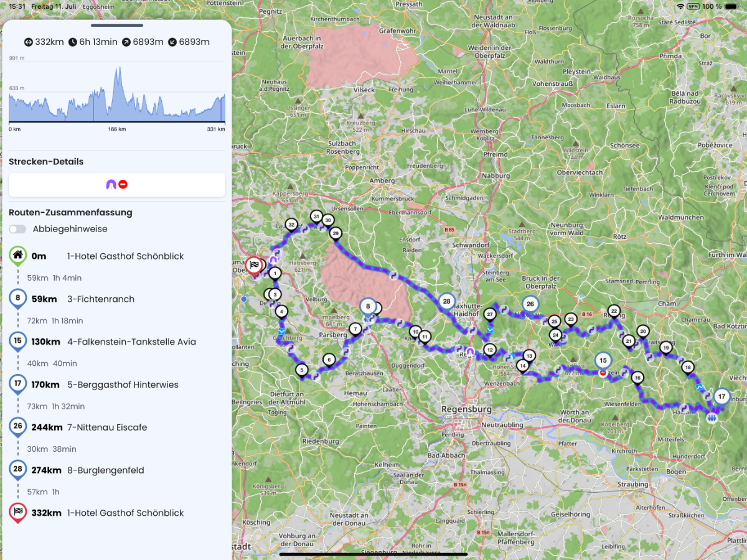Tap the green home start marker icon
This screenshot has width=747, height=560.
(18, 255)
